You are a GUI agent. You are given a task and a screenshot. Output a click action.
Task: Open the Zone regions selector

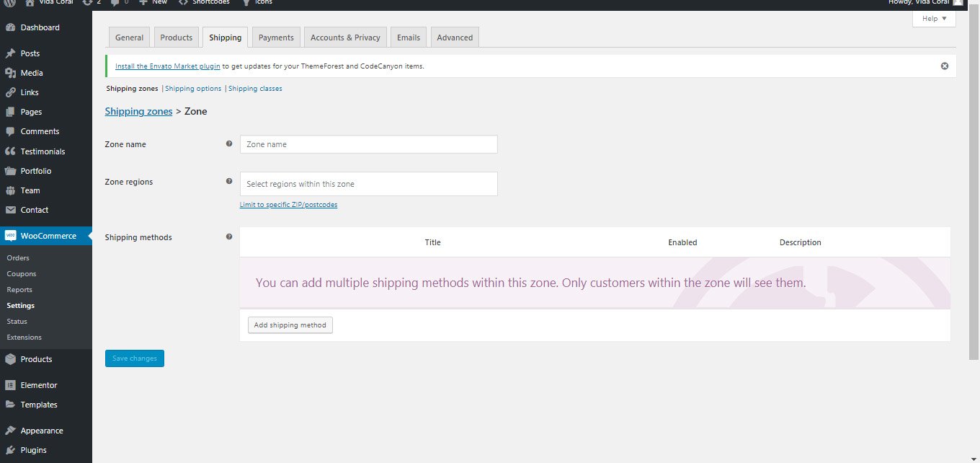pos(368,184)
